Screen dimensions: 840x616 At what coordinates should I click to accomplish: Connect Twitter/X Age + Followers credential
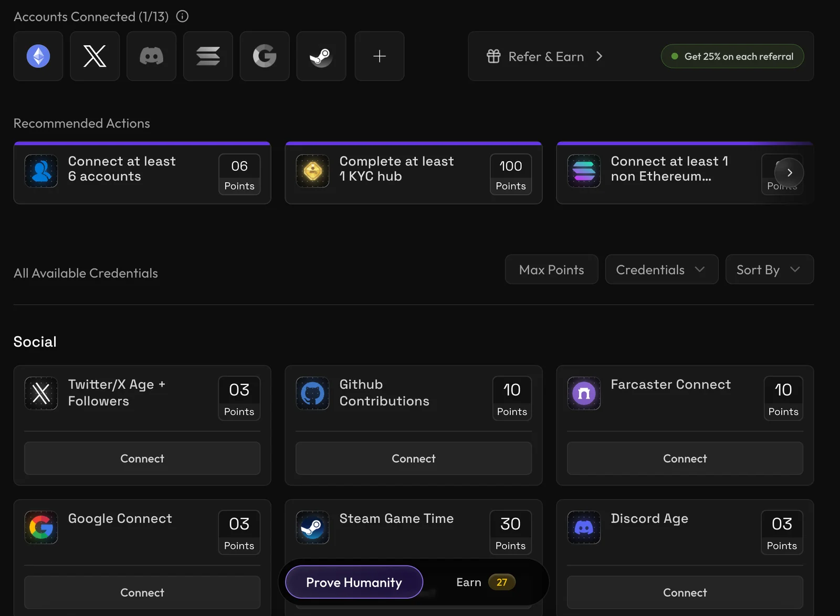(x=142, y=458)
